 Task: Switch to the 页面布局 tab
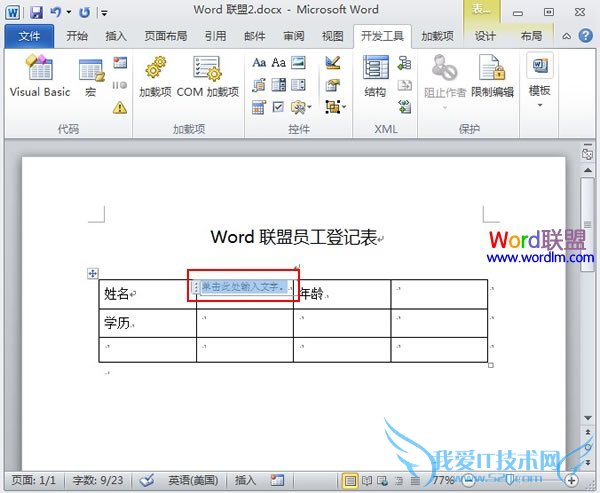point(166,36)
